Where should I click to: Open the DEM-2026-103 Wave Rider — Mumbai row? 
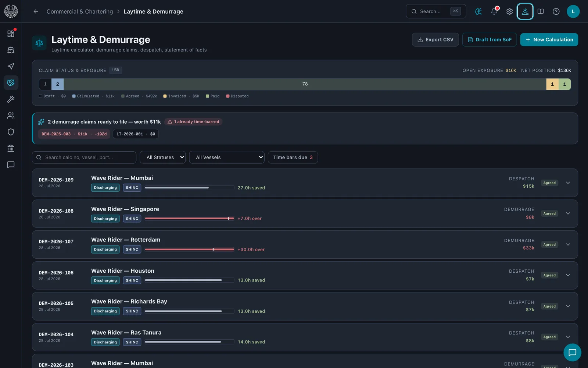tap(305, 361)
